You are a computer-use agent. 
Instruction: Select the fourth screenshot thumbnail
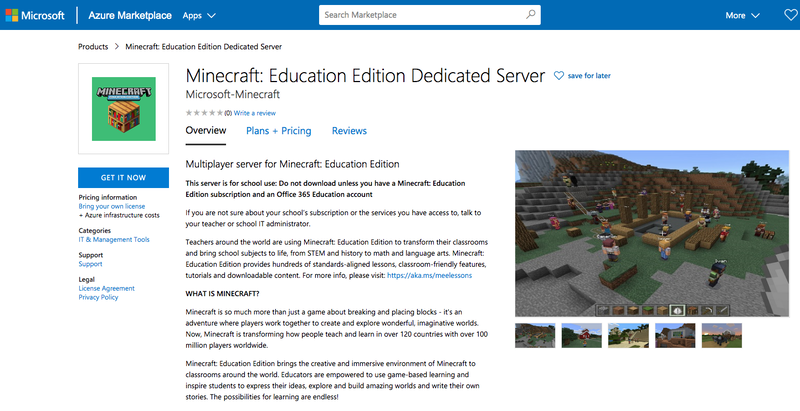pos(675,336)
